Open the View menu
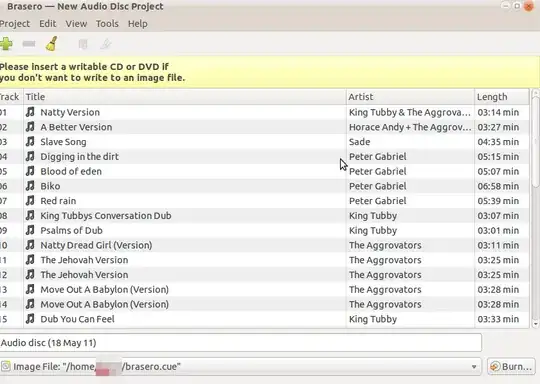This screenshot has width=540, height=384. click(76, 24)
